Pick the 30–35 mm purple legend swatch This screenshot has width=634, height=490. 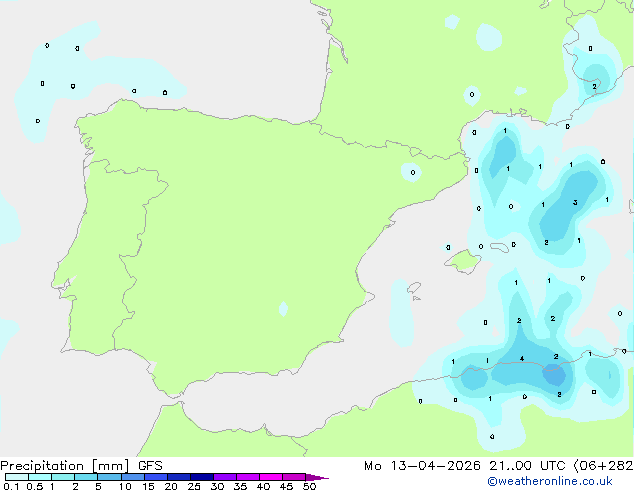(225, 477)
